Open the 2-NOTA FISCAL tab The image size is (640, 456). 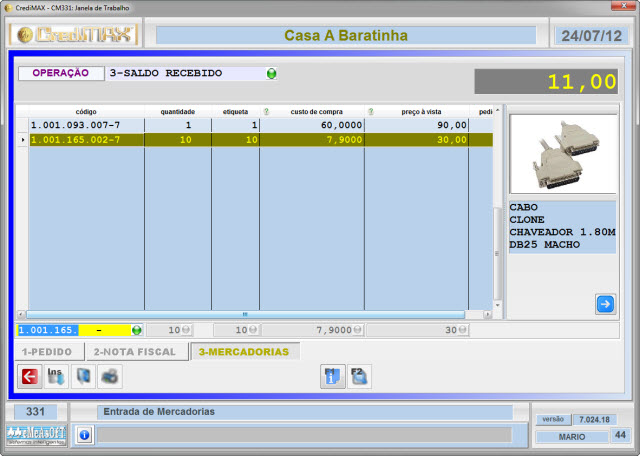(135, 352)
